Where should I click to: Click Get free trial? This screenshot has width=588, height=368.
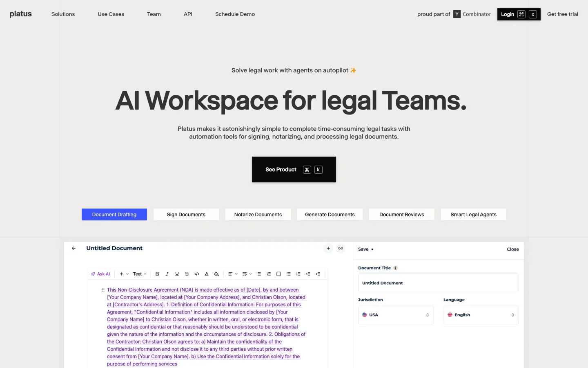click(563, 14)
